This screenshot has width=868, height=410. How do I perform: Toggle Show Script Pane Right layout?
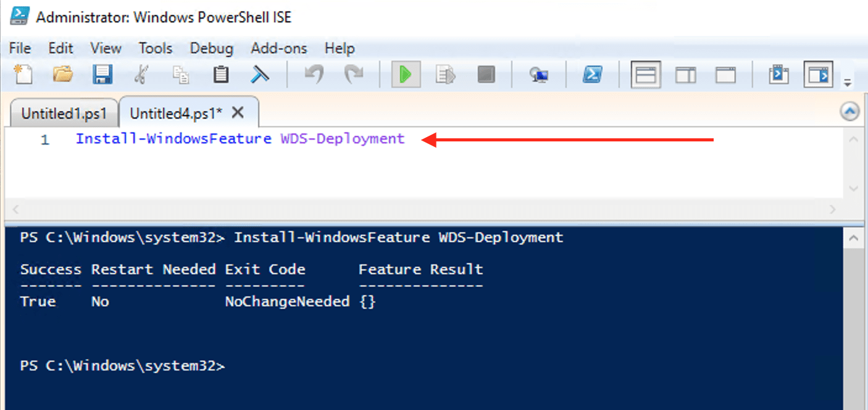click(x=685, y=75)
